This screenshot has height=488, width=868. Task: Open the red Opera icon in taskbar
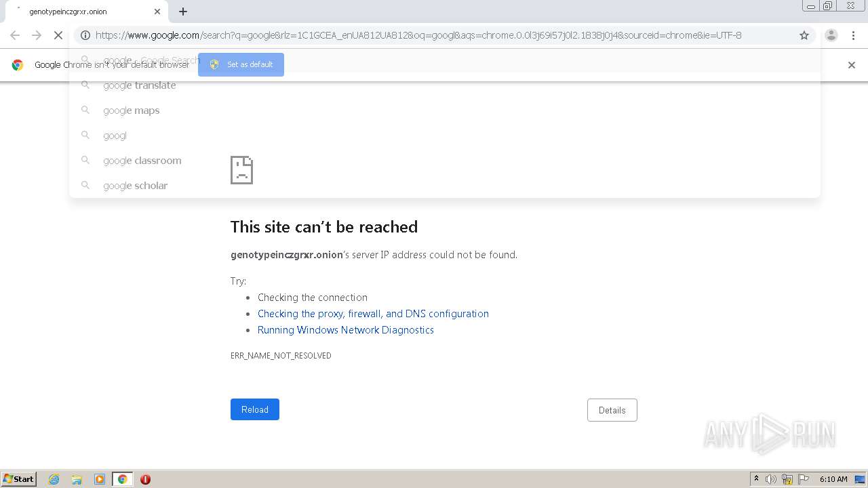tap(145, 479)
